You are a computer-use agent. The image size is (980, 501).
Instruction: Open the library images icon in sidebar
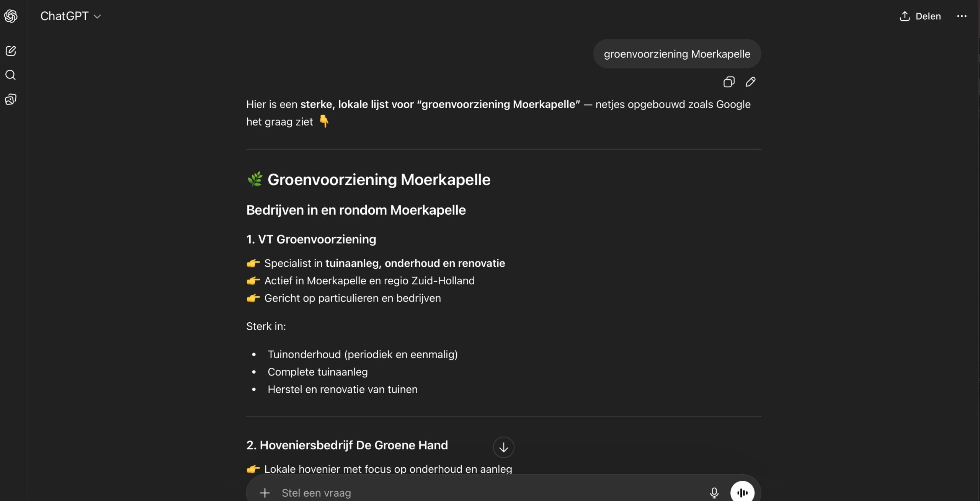pos(11,100)
